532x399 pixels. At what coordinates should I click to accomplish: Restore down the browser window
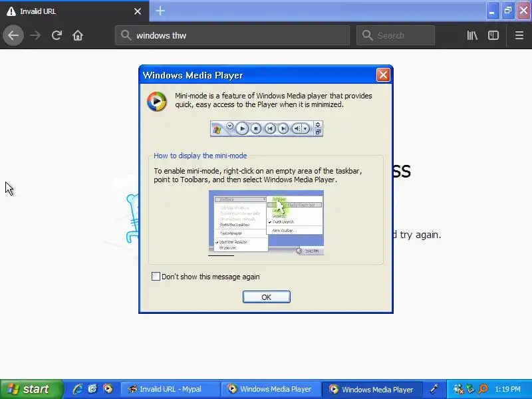point(508,11)
